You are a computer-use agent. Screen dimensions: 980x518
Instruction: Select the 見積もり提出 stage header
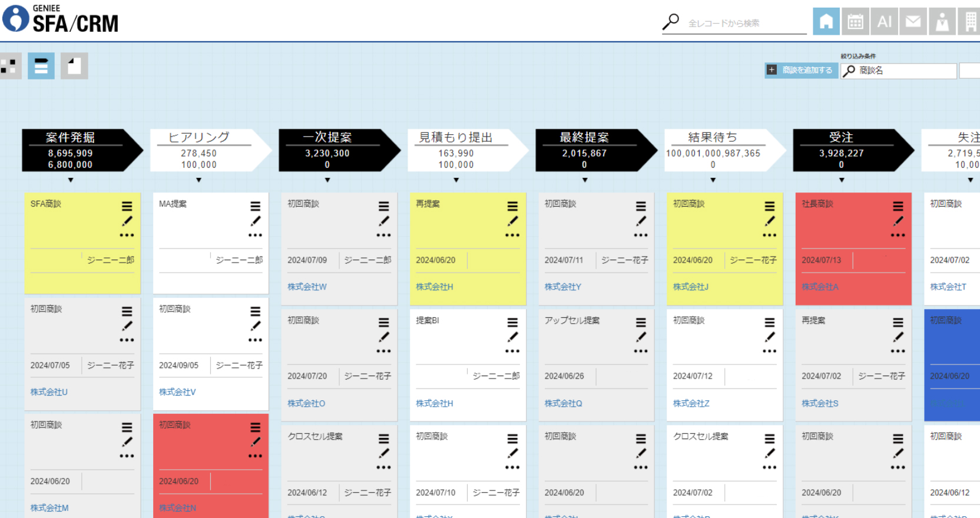tap(468, 150)
